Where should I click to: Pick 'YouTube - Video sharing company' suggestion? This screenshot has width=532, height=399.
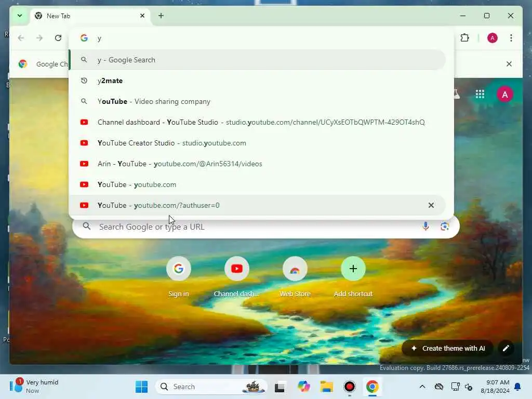tap(257, 101)
